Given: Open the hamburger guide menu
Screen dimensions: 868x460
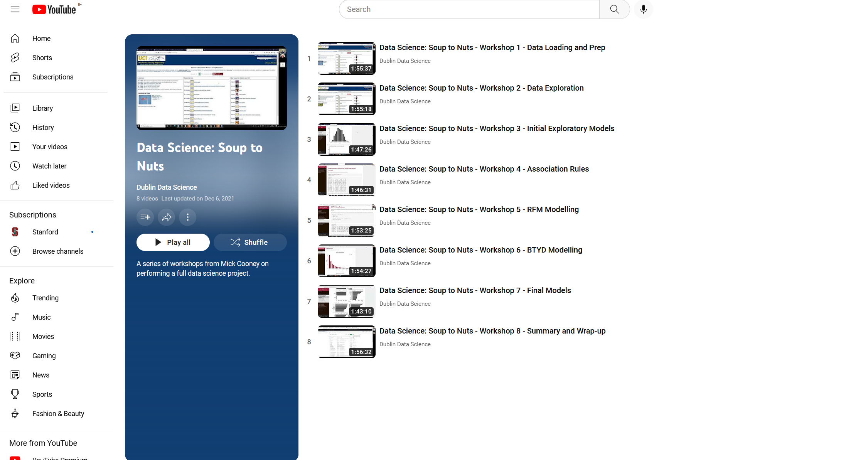Looking at the screenshot, I should [15, 9].
